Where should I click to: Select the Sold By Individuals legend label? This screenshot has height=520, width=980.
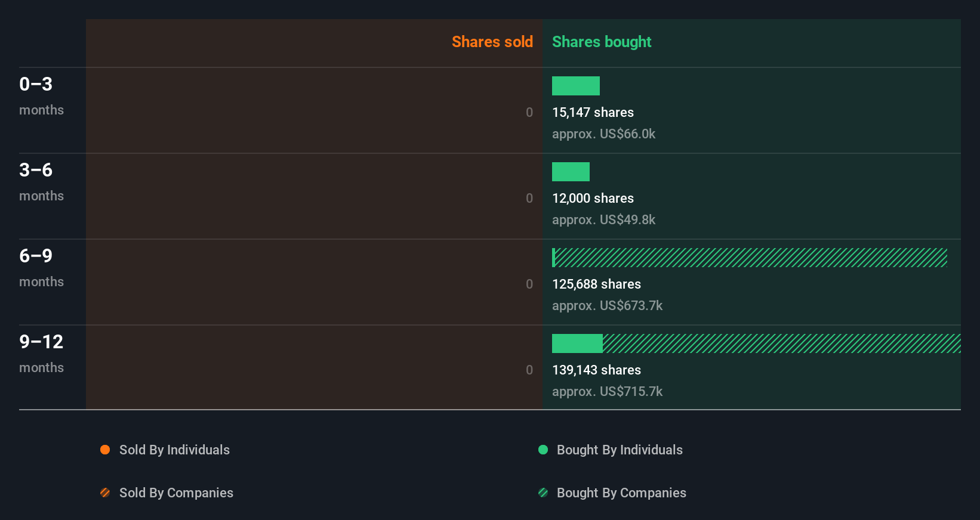[174, 450]
